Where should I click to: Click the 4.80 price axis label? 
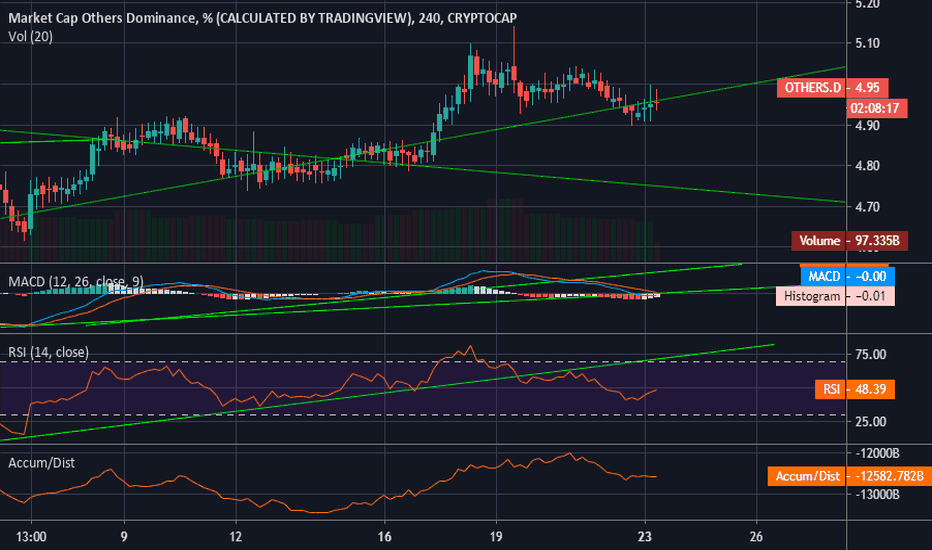tap(867, 166)
